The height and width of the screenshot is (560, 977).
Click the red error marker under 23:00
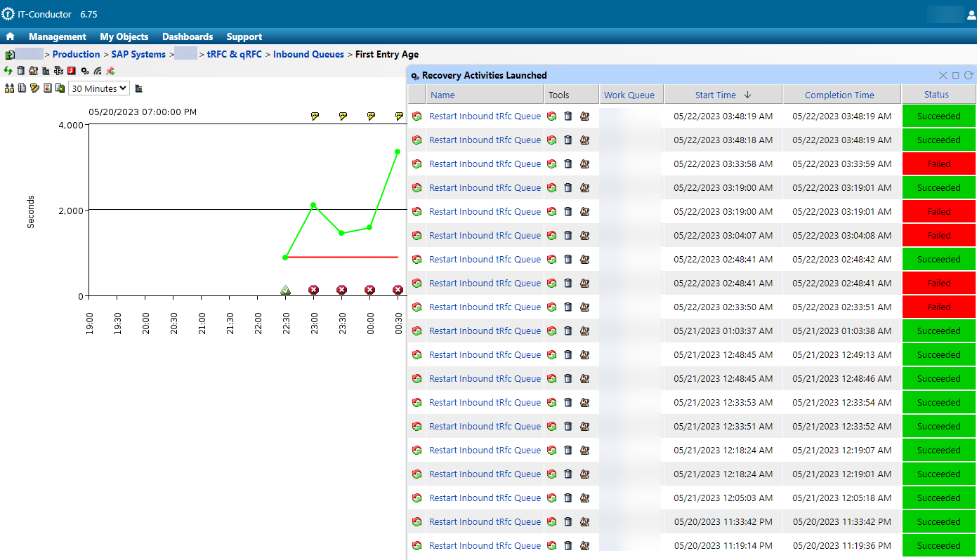pyautogui.click(x=313, y=290)
